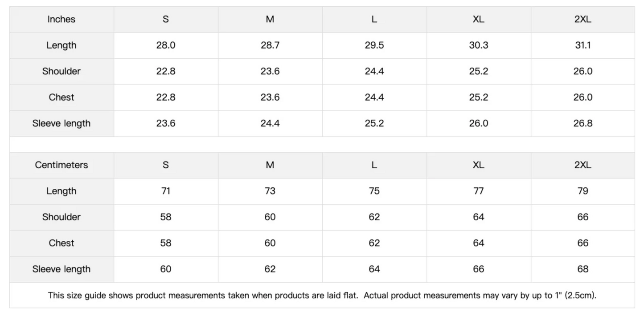
Task: Select the Chest row label in Inches table
Action: (62, 97)
